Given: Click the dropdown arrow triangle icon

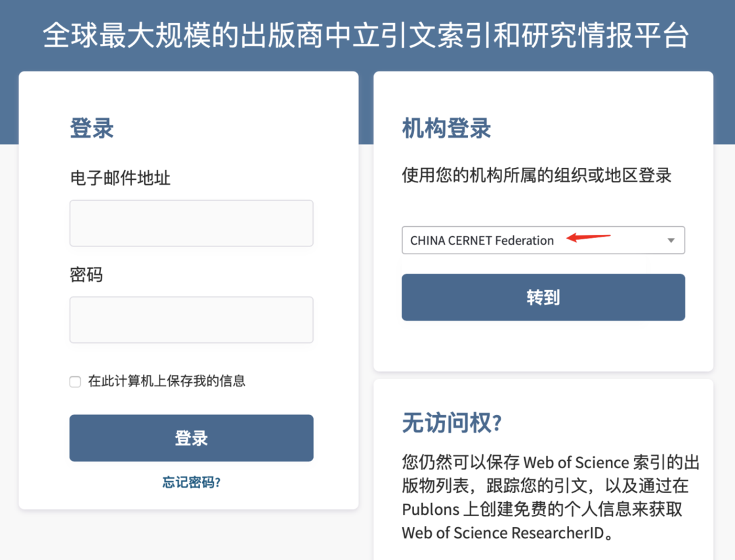Looking at the screenshot, I should [x=671, y=240].
